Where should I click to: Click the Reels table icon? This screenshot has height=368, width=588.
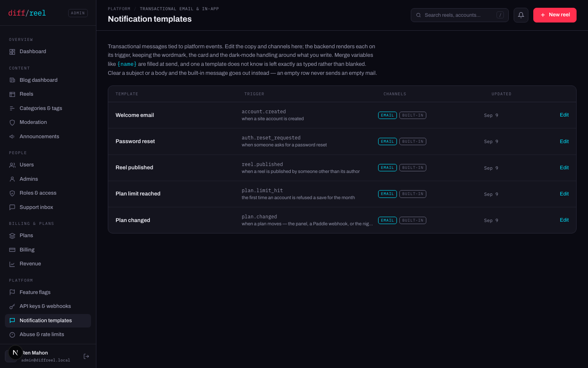pyautogui.click(x=12, y=94)
